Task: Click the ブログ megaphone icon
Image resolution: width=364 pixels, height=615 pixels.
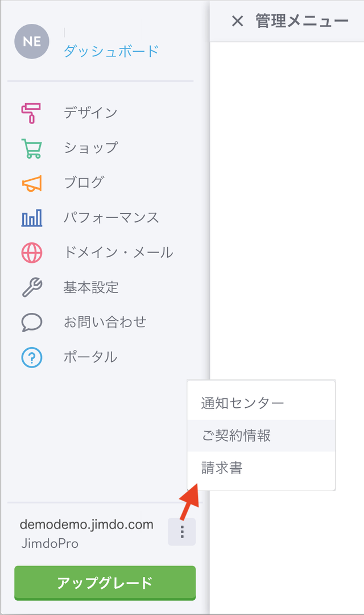Action: 32,182
